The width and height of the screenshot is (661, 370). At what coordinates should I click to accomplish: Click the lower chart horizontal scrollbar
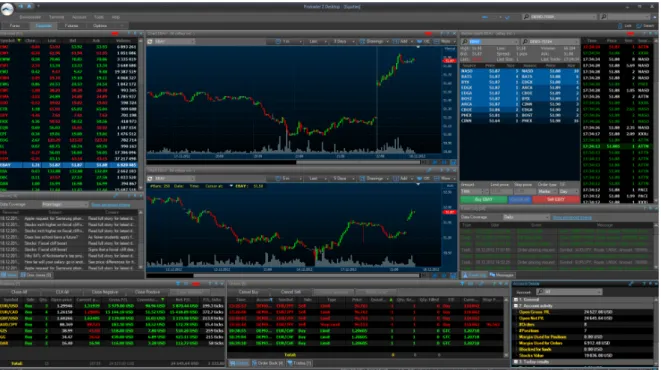click(x=306, y=276)
